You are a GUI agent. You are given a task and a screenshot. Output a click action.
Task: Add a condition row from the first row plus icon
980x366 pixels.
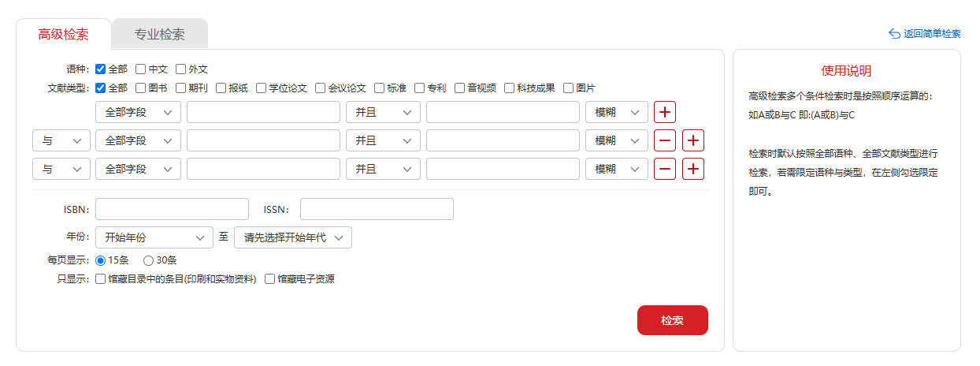coord(665,112)
